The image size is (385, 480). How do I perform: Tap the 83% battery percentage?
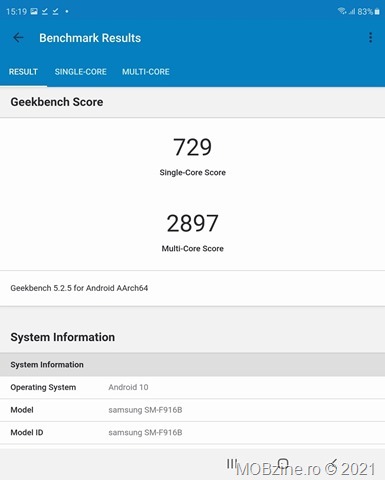(x=365, y=12)
